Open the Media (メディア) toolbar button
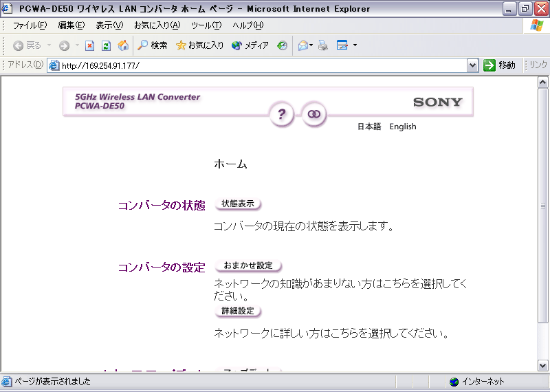This screenshot has width=550, height=392. pos(250,45)
